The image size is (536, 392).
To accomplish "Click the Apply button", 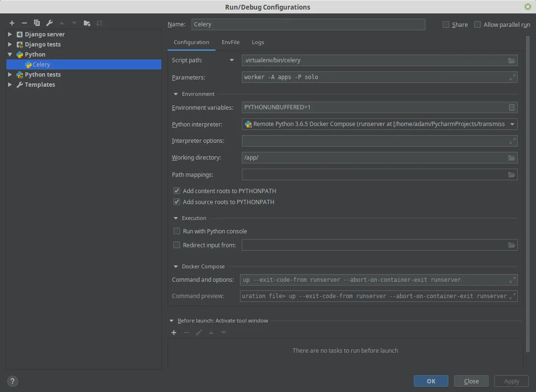I will (x=512, y=381).
